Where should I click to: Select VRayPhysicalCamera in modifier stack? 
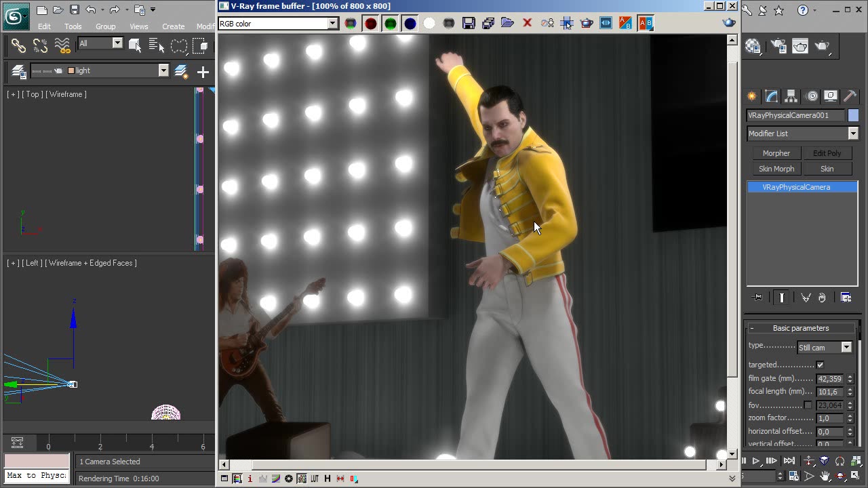coord(802,187)
